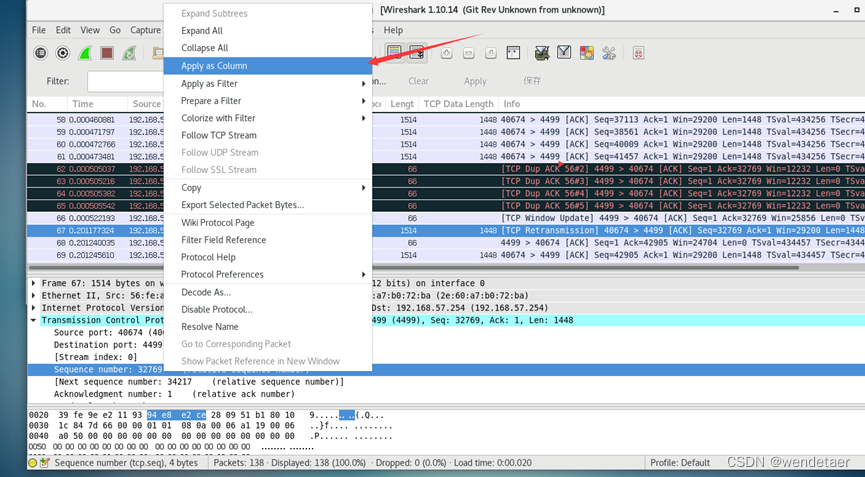
Task: Open display filters funnel icon
Action: (564, 53)
